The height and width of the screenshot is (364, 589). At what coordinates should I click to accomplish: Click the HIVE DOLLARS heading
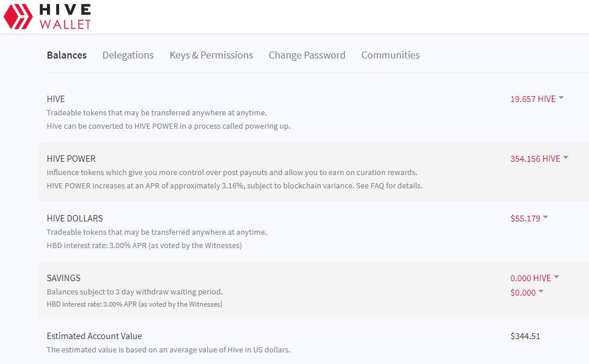[x=75, y=219]
